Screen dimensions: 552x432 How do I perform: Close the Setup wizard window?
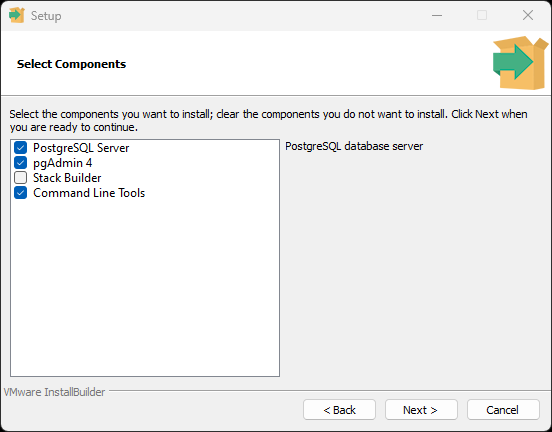[x=528, y=15]
